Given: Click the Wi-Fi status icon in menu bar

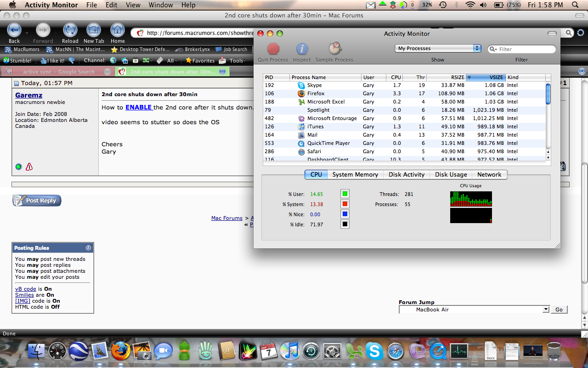Looking at the screenshot, I should (x=470, y=5).
